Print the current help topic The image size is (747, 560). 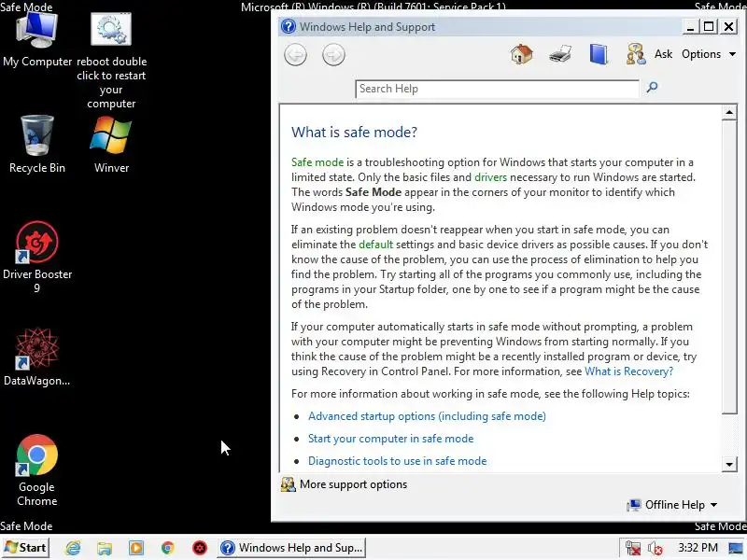(x=560, y=54)
